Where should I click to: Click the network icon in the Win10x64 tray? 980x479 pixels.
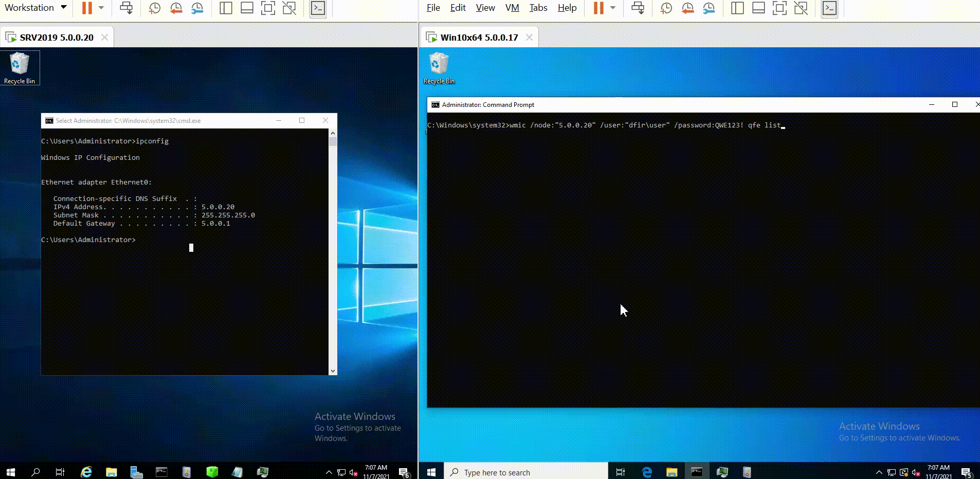[x=891, y=472]
